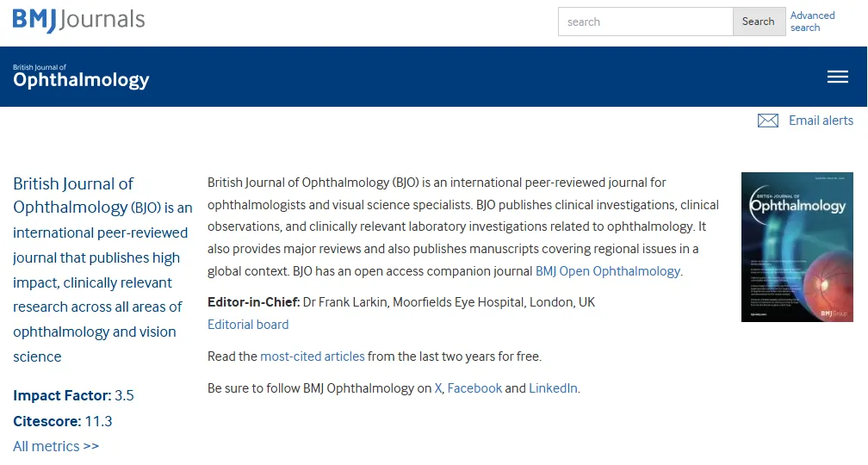This screenshot has height=465, width=868.
Task: Click the Search button
Action: (759, 22)
